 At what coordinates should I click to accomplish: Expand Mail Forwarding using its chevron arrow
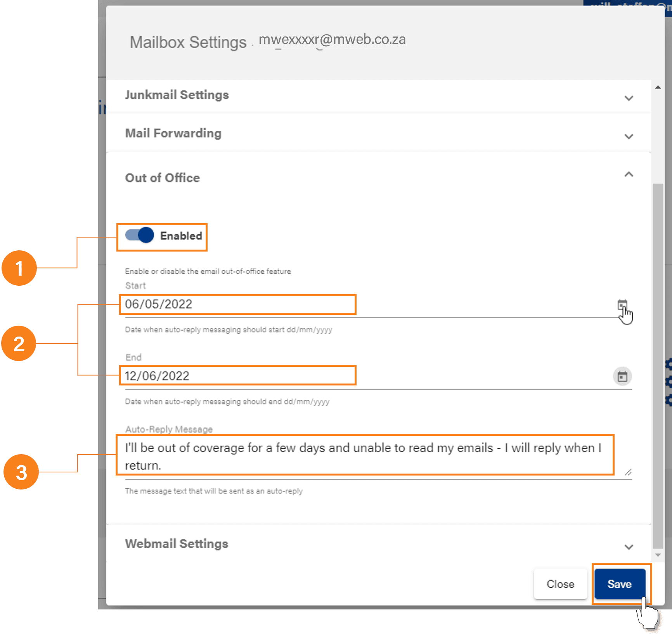click(x=629, y=136)
